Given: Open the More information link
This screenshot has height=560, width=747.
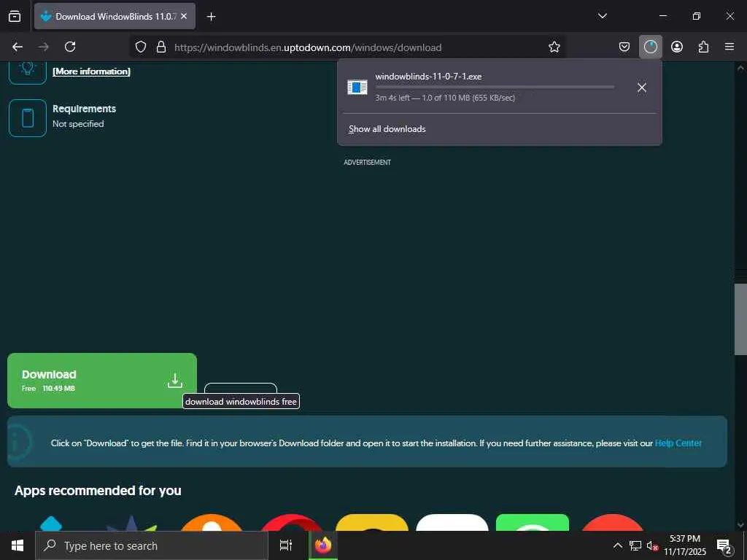Looking at the screenshot, I should (x=91, y=71).
